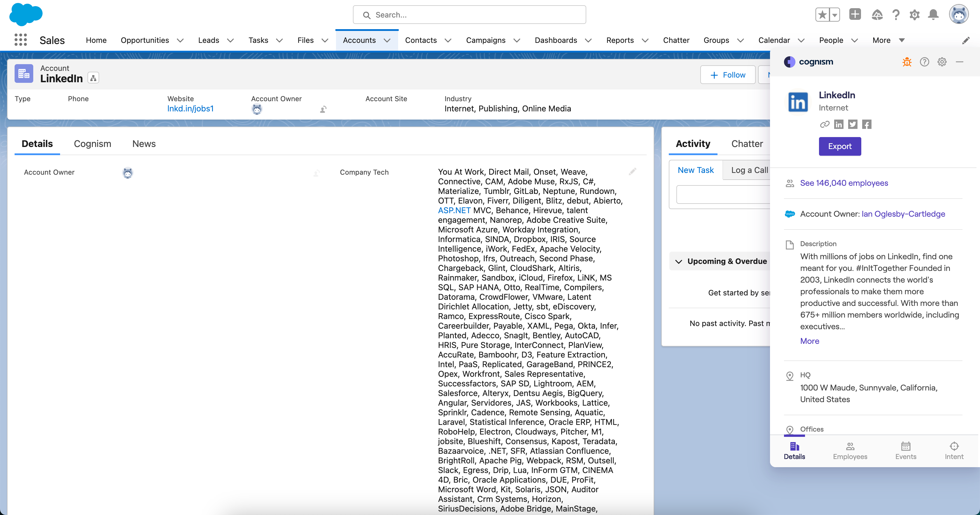
Task: Open Twitter social icon in Cognism panel
Action: point(853,125)
